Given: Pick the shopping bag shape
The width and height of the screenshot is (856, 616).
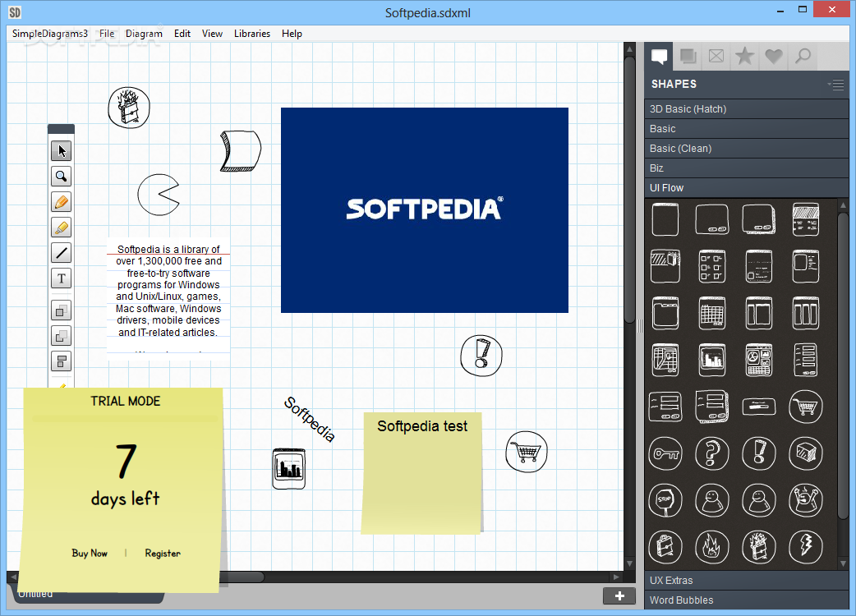Looking at the screenshot, I should (x=665, y=547).
